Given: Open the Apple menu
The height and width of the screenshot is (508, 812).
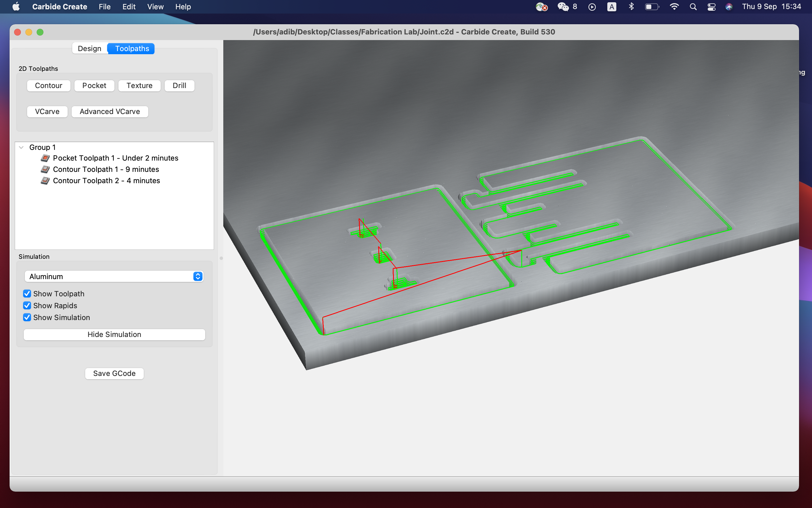Looking at the screenshot, I should click(x=16, y=7).
